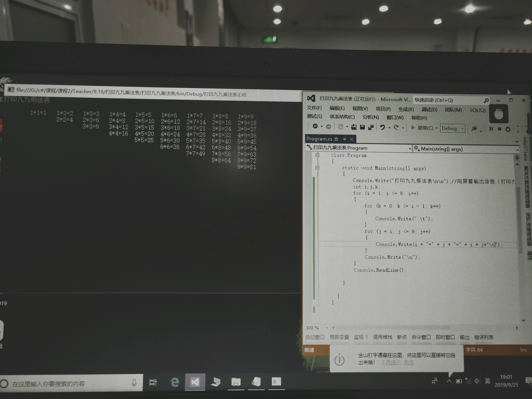
Task: Toggle pin on the Program.cs tab
Action: pyautogui.click(x=344, y=139)
